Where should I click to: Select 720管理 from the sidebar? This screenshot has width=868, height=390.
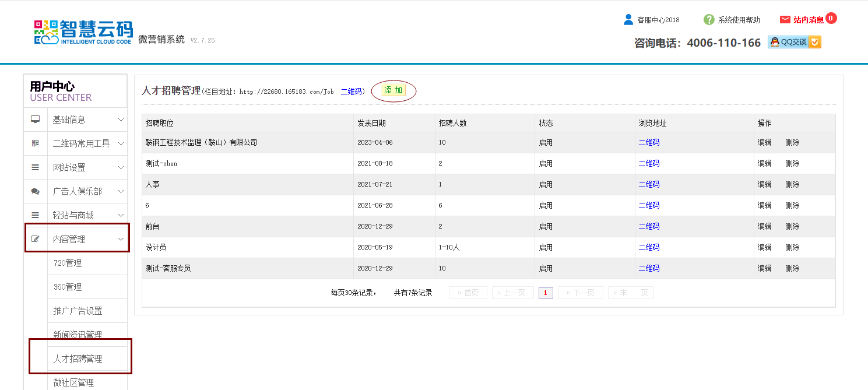pos(68,263)
